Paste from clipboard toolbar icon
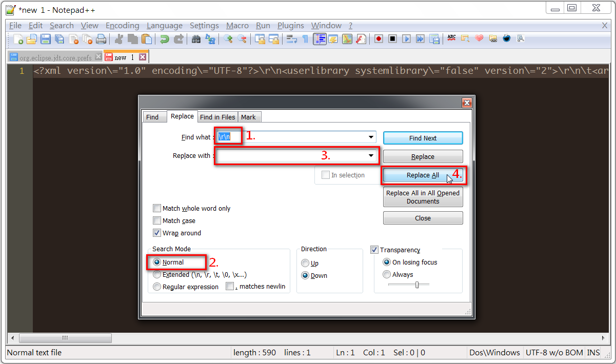616x364 pixels. [147, 39]
